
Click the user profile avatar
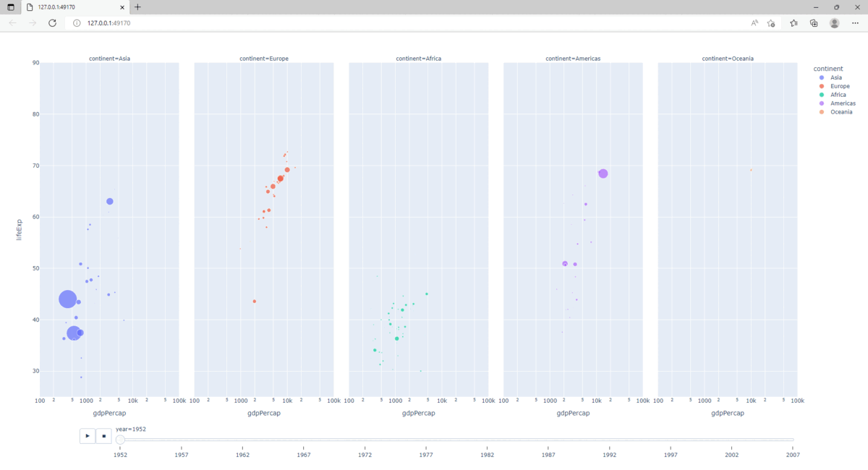coord(834,23)
